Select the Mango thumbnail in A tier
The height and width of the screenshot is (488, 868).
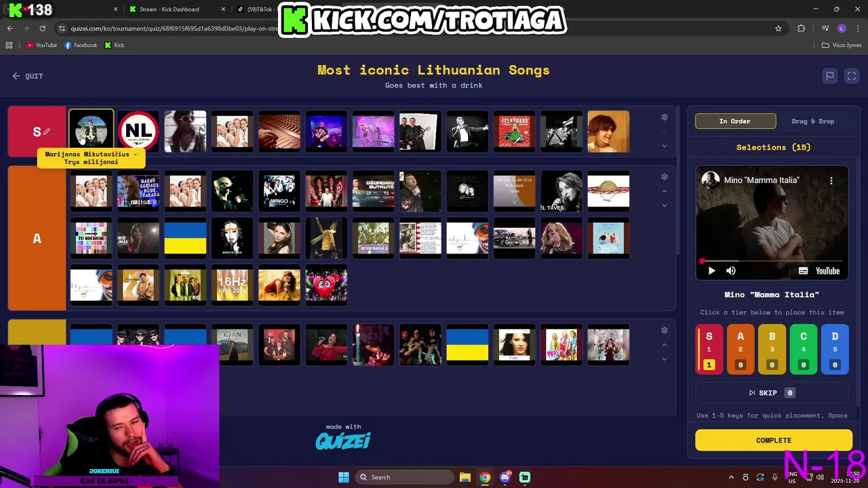(279, 191)
